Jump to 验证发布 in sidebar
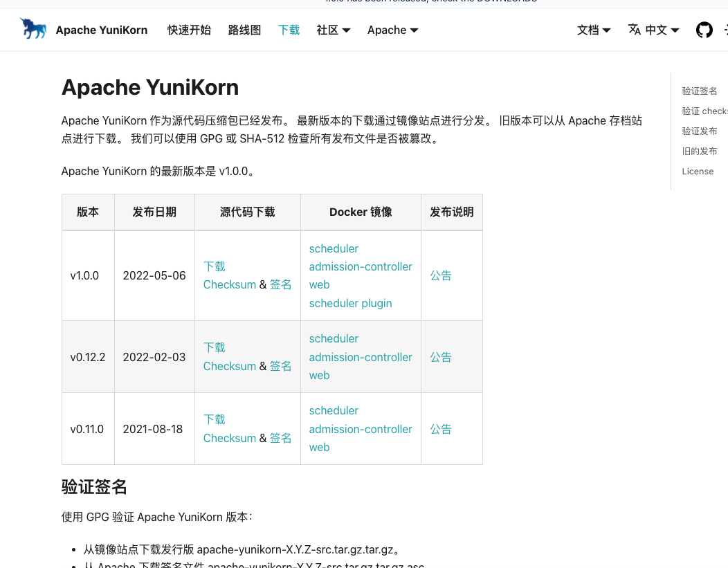 coord(699,131)
